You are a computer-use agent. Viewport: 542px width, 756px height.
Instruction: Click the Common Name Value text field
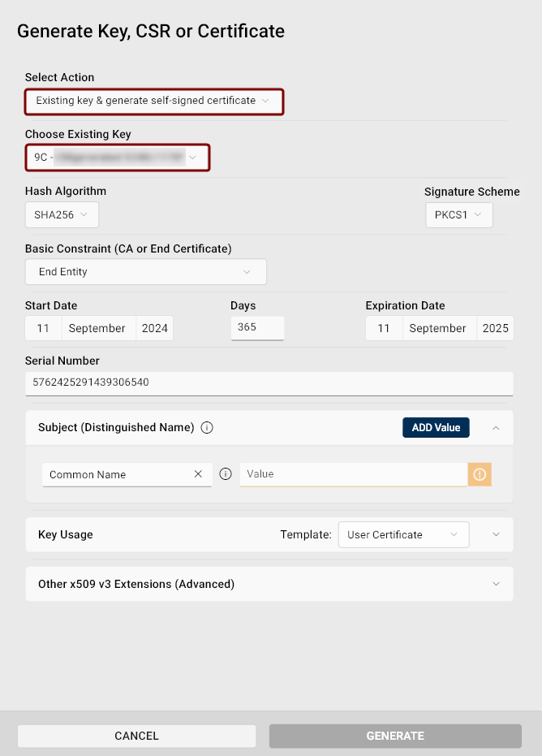353,474
